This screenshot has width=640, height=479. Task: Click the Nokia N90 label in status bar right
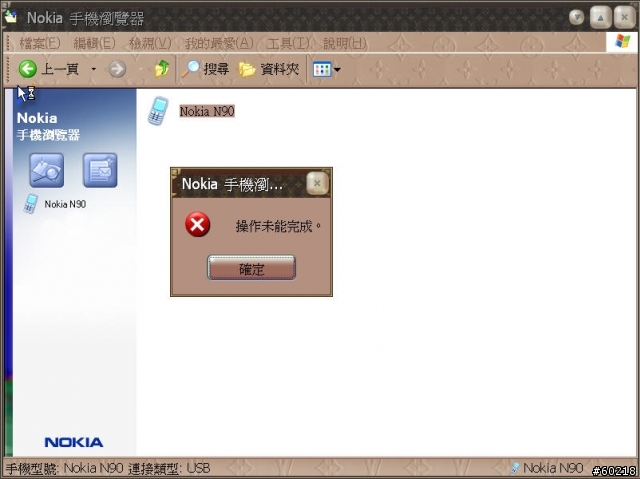click(553, 468)
